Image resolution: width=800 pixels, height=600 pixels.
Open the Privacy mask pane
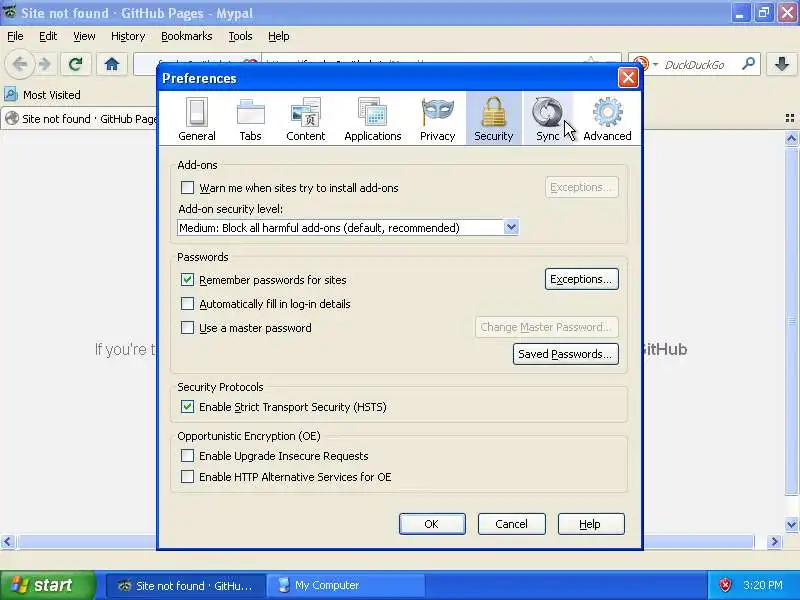click(437, 119)
